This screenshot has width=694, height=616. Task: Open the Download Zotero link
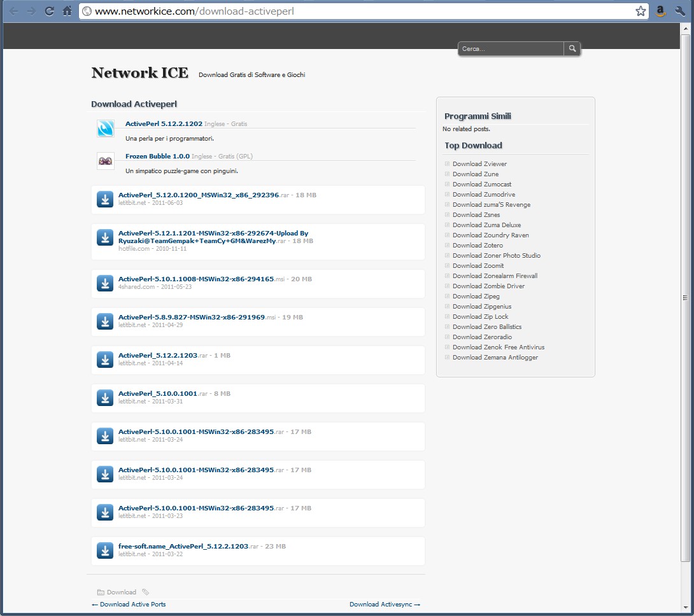(478, 245)
